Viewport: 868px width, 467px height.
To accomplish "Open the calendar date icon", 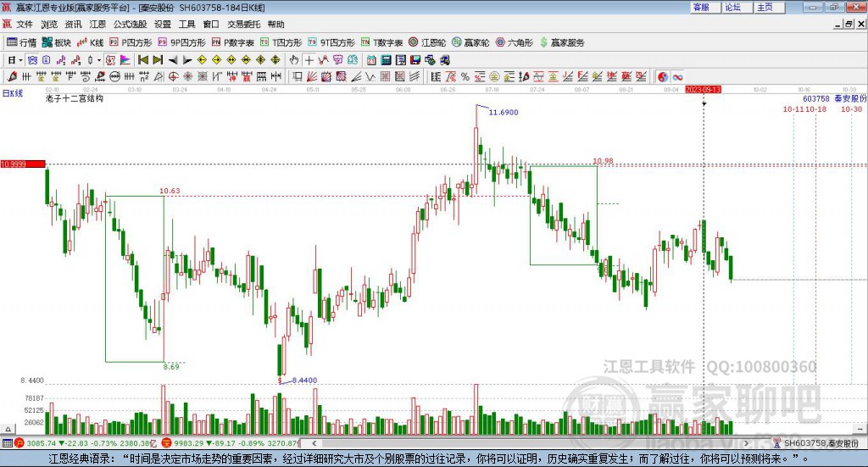I will tap(371, 60).
